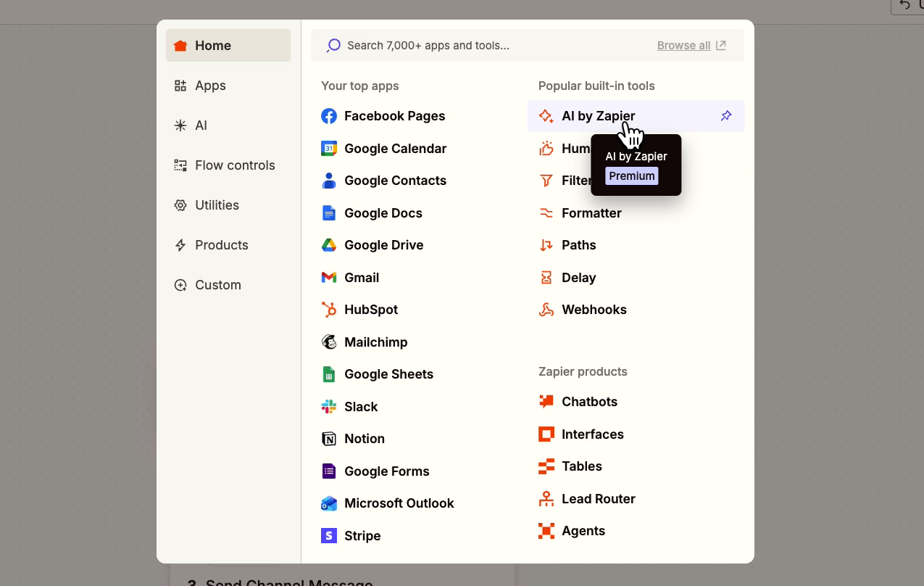Choose Google Contacts label
This screenshot has width=924, height=586.
point(396,181)
